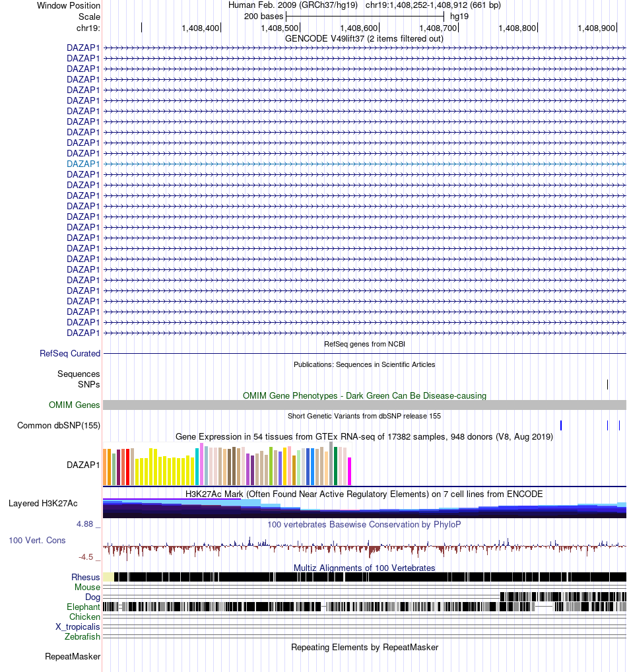
Task: Open the RefSeq genes from NCBI title
Action: click(364, 344)
